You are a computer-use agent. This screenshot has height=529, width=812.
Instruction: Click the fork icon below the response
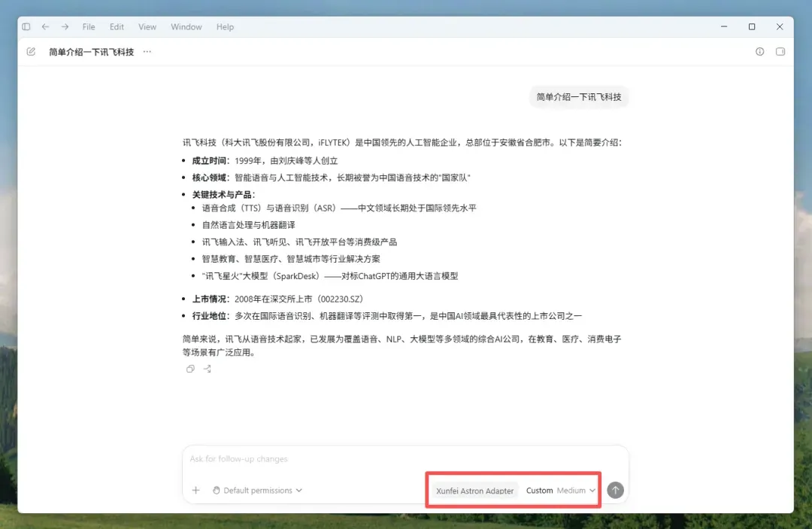208,369
